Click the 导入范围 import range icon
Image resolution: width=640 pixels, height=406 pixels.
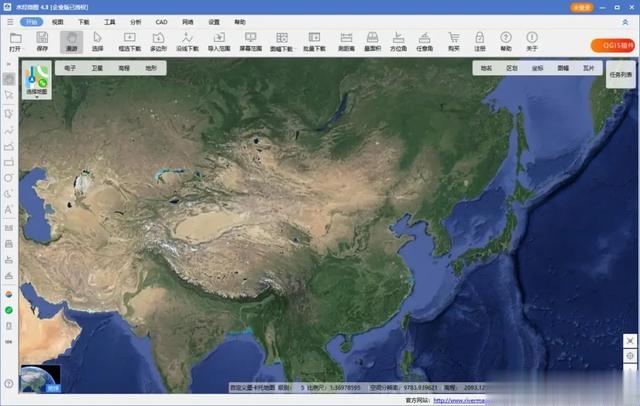coord(219,42)
